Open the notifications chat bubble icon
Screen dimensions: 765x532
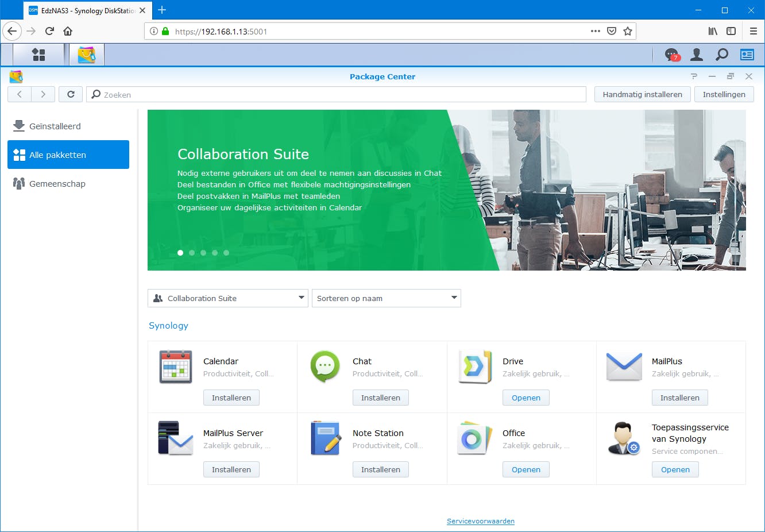tap(671, 55)
